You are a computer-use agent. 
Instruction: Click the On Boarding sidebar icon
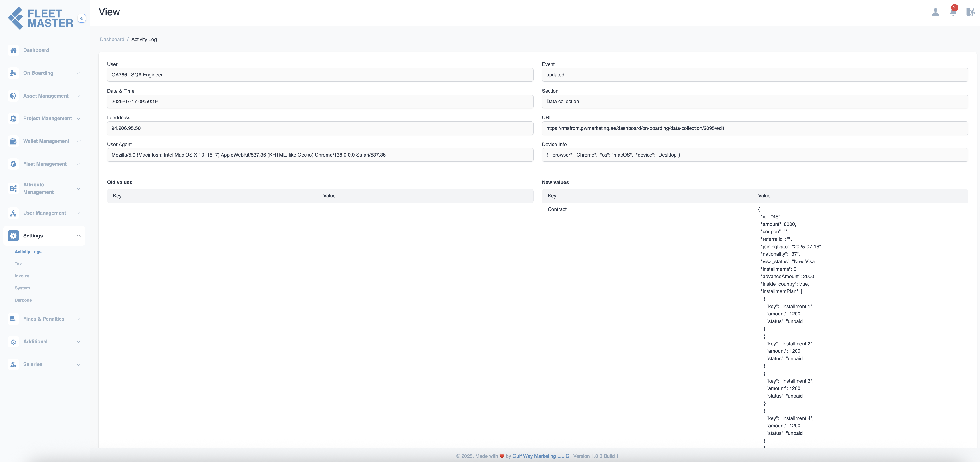point(13,73)
